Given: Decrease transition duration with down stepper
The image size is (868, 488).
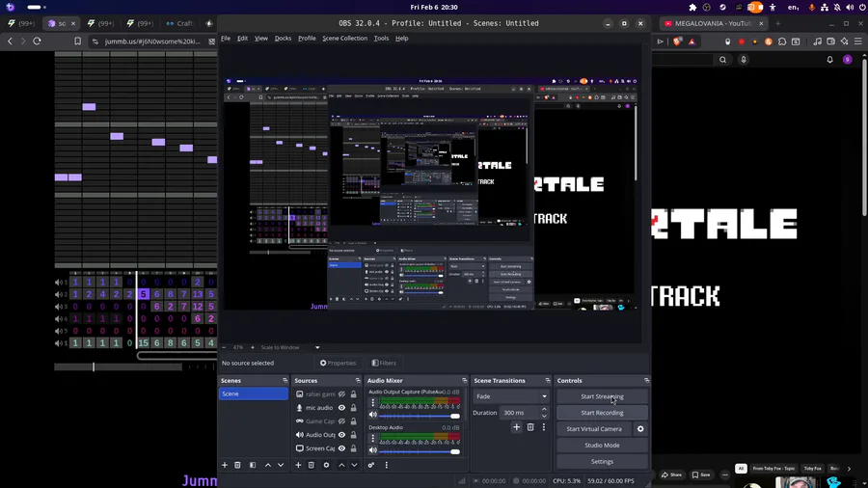Looking at the screenshot, I should 544,416.
